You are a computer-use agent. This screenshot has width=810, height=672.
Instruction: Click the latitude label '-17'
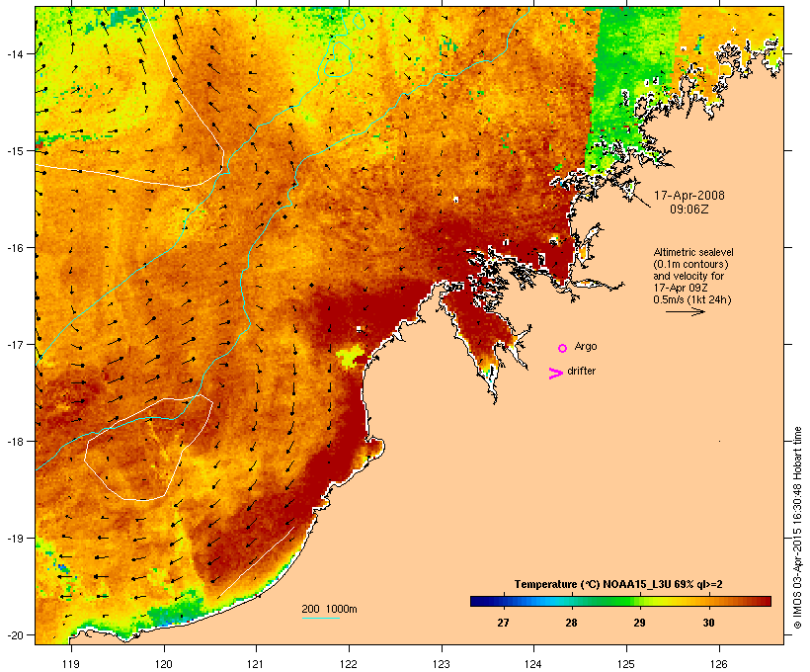pyautogui.click(x=14, y=345)
